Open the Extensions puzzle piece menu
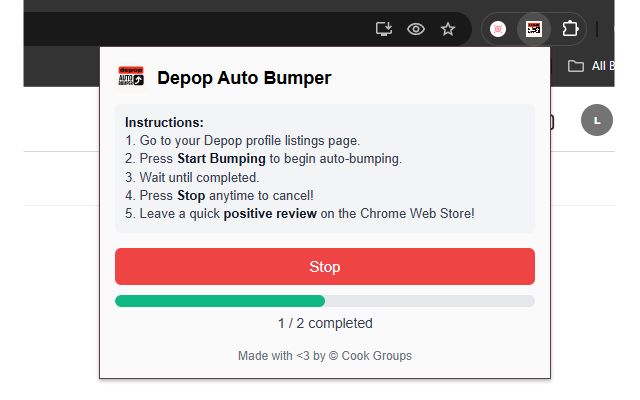 tap(570, 29)
